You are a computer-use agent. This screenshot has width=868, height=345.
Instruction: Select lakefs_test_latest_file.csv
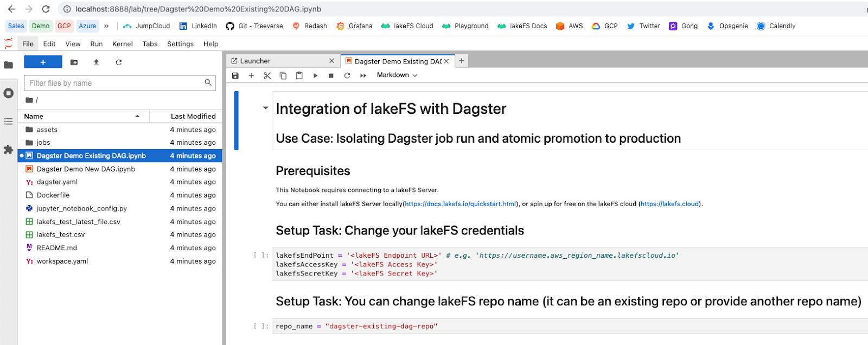(x=120, y=222)
